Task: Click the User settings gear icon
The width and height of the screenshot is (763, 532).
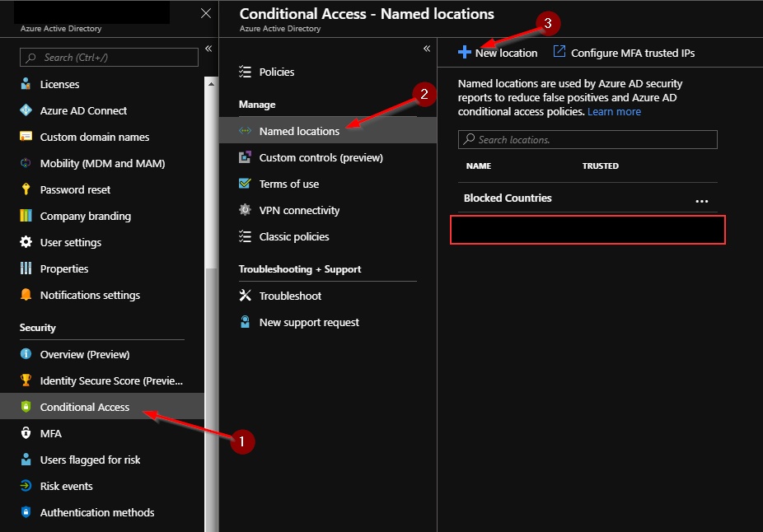Action: point(26,242)
